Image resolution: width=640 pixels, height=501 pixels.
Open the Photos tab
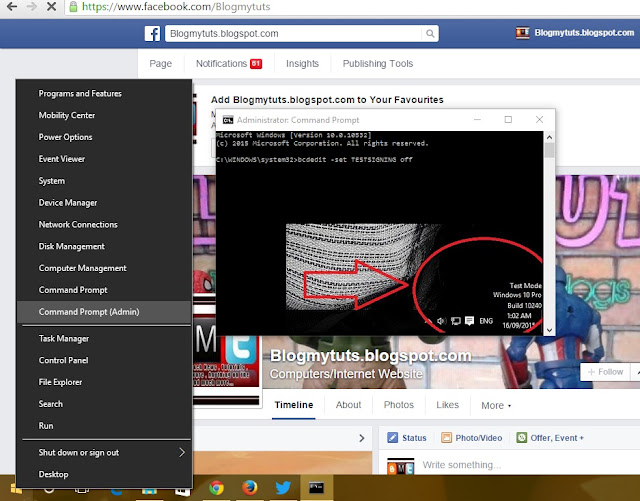click(399, 405)
